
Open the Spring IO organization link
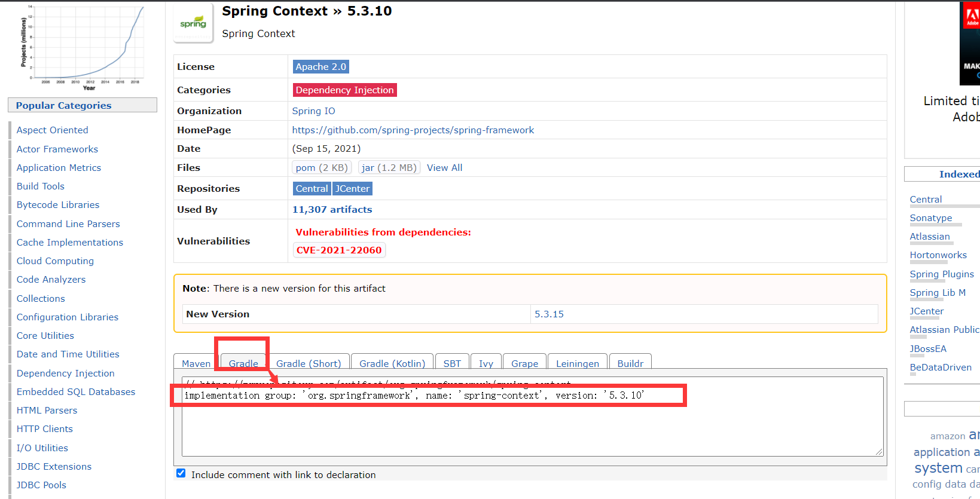click(x=314, y=111)
